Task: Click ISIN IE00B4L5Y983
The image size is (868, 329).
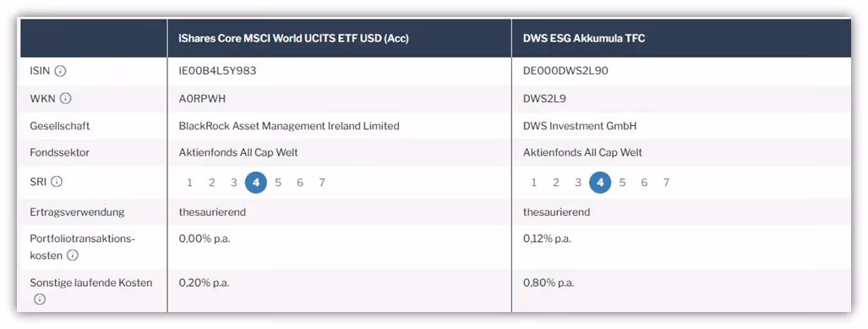Action: coord(217,71)
